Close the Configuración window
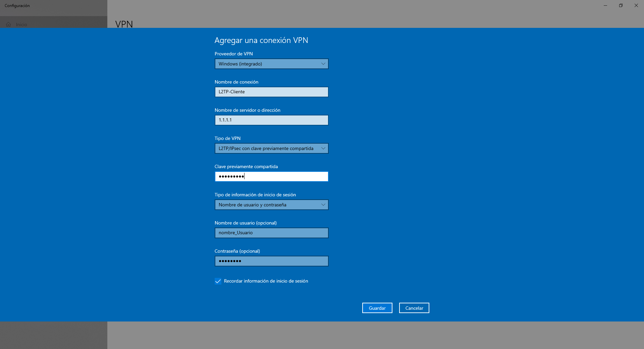Viewport: 644px width, 349px height. coord(636,5)
